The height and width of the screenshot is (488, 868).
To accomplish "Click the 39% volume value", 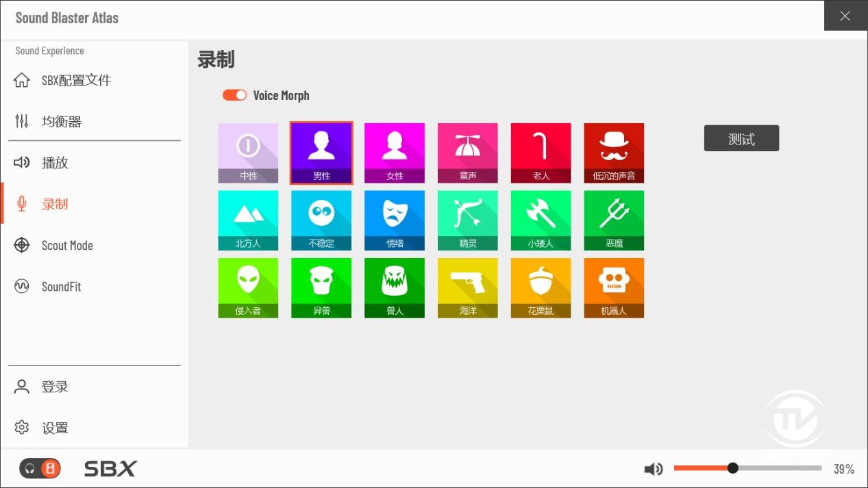I will 844,469.
